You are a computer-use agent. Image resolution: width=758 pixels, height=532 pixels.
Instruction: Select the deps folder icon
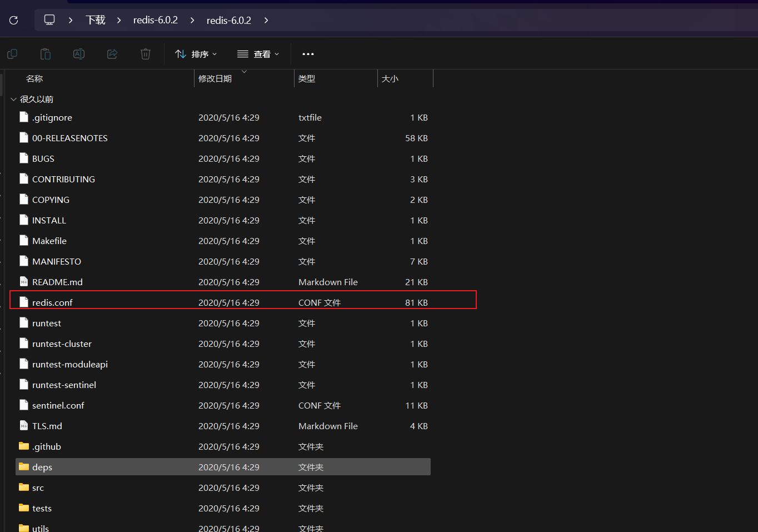pyautogui.click(x=24, y=466)
